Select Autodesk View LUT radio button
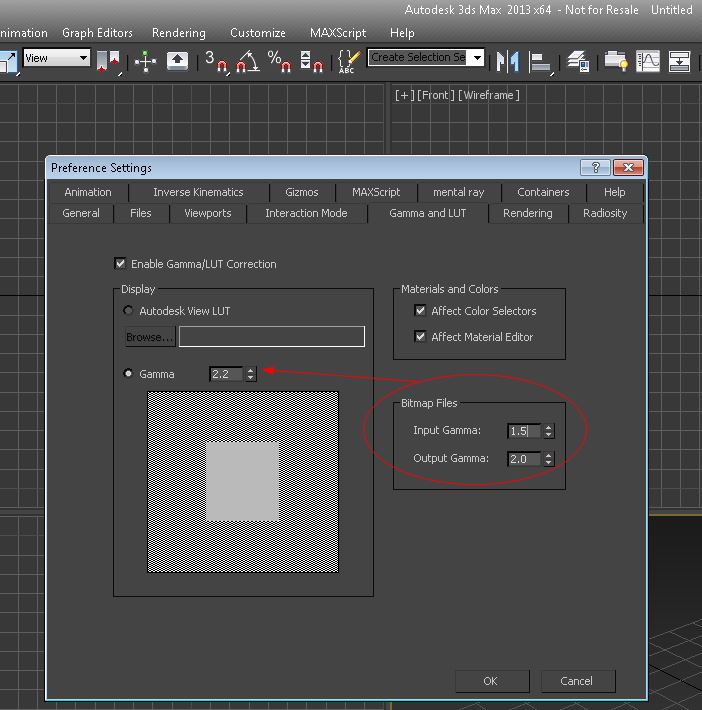The height and width of the screenshot is (710, 702). pos(128,310)
